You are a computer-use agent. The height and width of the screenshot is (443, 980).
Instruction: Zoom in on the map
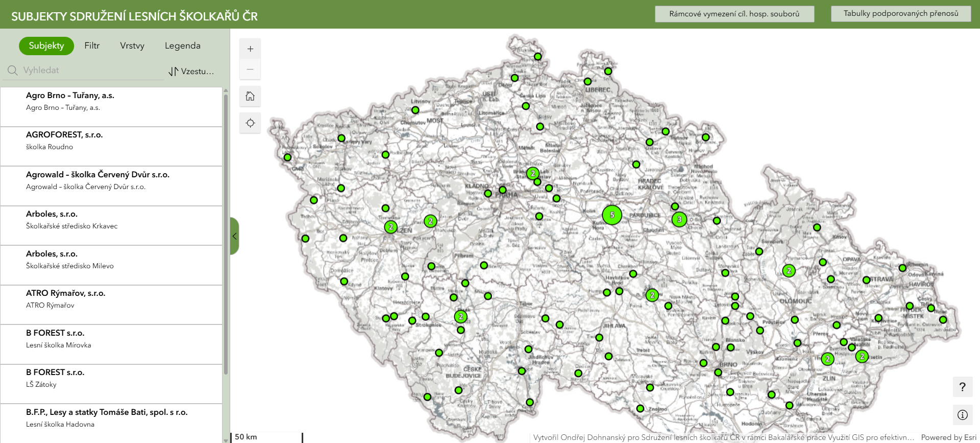click(x=250, y=49)
